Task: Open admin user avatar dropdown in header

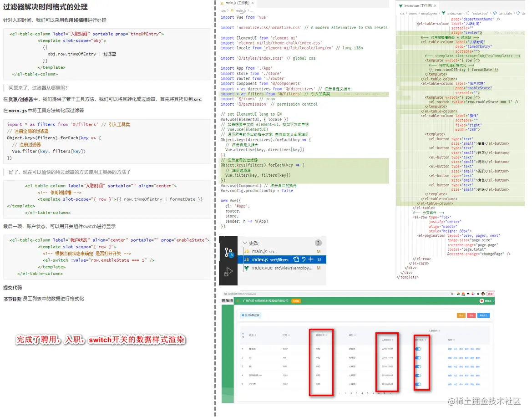Action: click(x=486, y=301)
